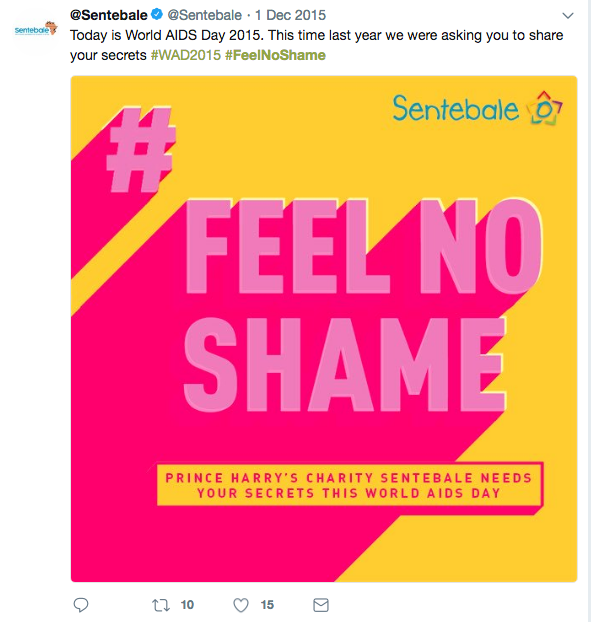The image size is (591, 622).
Task: Open tweet options chevron menu
Action: click(x=568, y=15)
